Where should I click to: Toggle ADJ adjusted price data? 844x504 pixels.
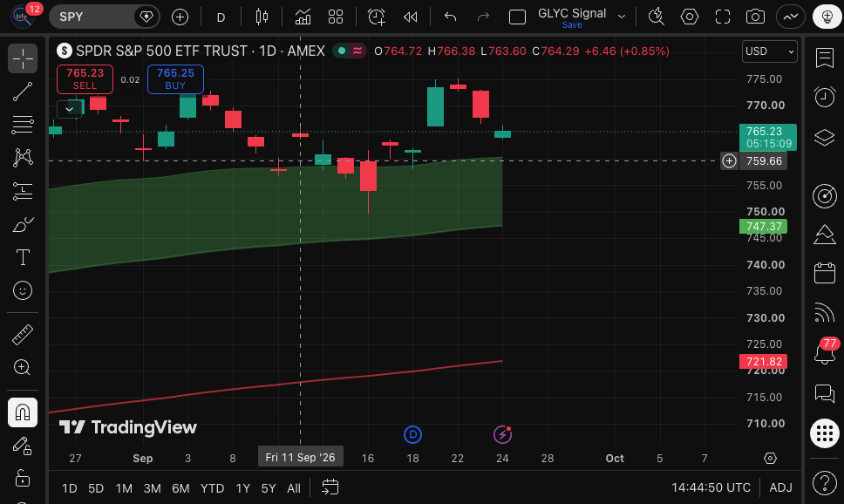(780, 487)
